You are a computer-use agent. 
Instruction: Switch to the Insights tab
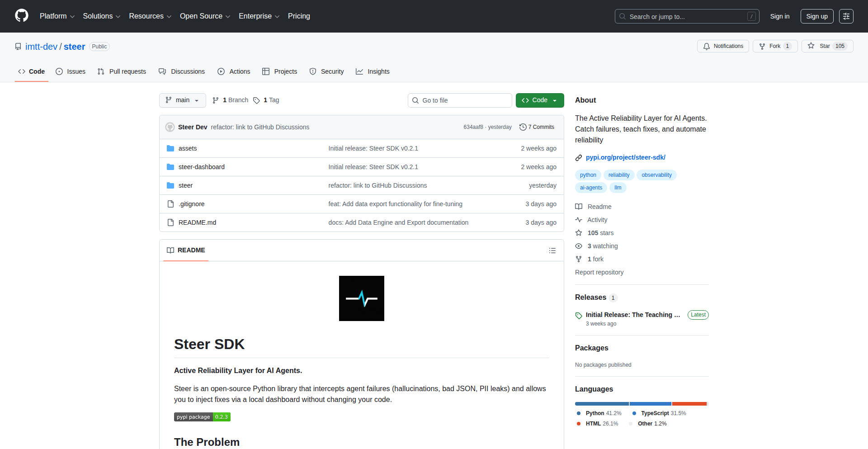coord(373,71)
